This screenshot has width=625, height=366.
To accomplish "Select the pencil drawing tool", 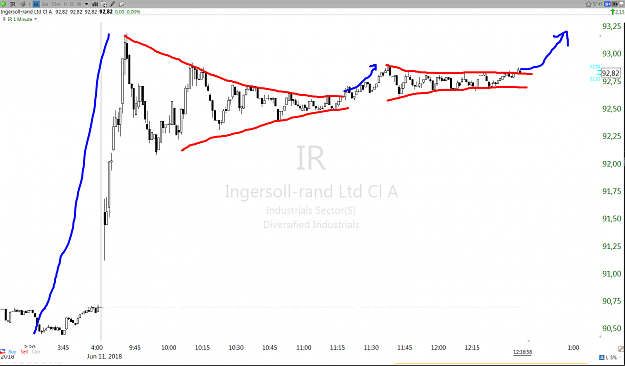I will pos(112,4).
